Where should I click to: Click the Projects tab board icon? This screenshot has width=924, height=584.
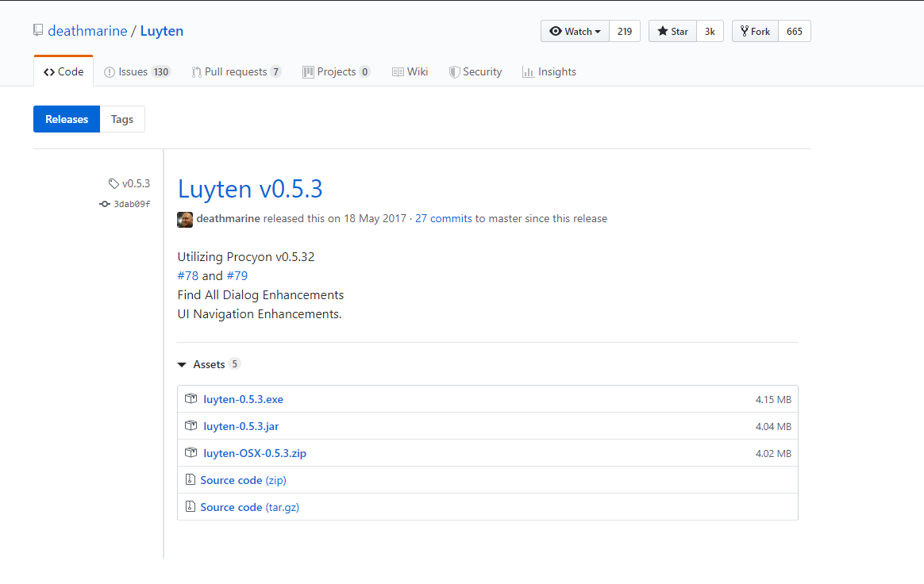(308, 72)
